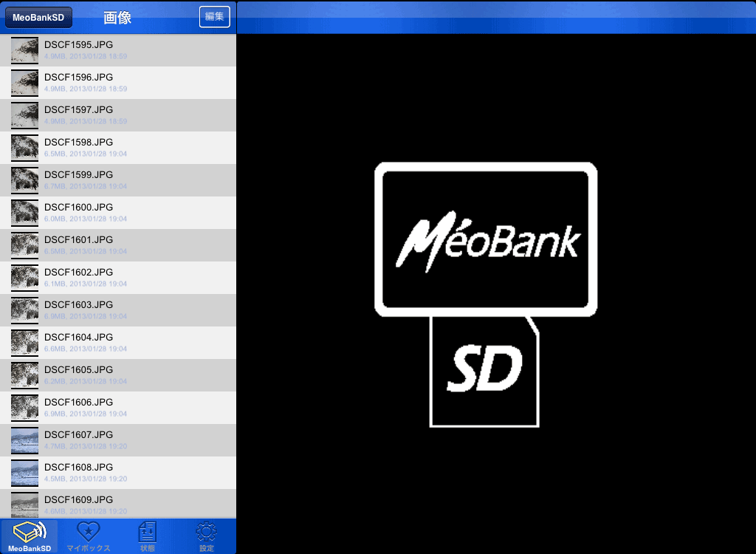The image size is (756, 554).
Task: Switch to the 状態 status tab
Action: pyautogui.click(x=148, y=536)
